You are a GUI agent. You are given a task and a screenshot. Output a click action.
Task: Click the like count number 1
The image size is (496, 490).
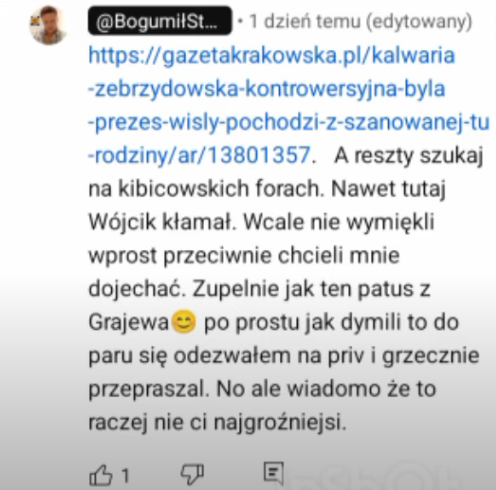click(x=125, y=476)
